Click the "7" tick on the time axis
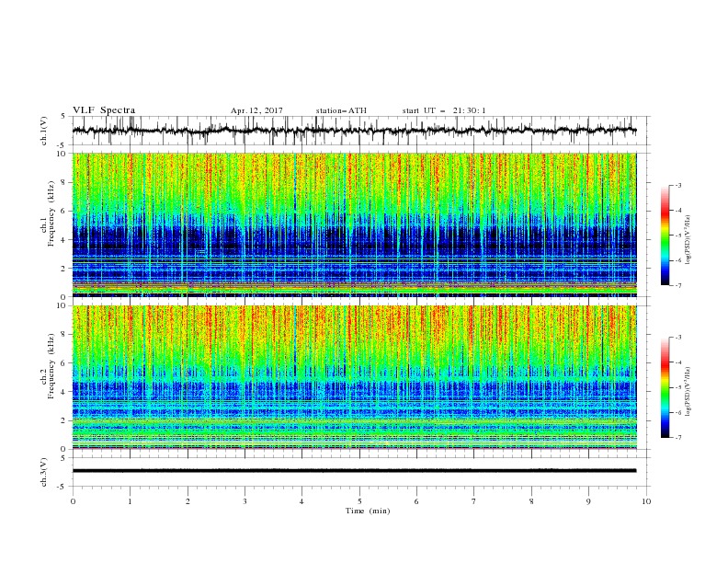Screen dimensions: 728x563 tap(474, 501)
